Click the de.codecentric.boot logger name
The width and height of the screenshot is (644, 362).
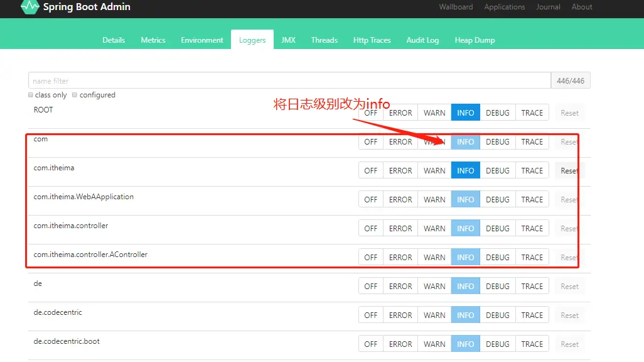pos(67,341)
